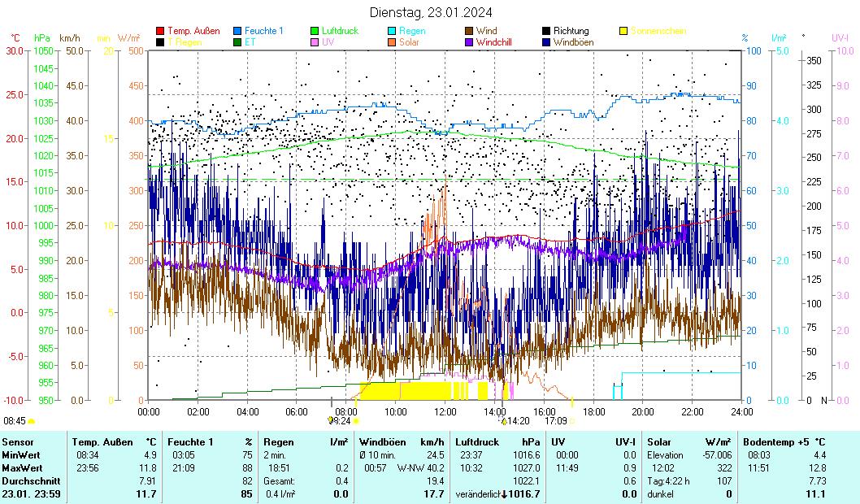
Task: Click the sun icon next to 08:45
Action: tap(31, 421)
